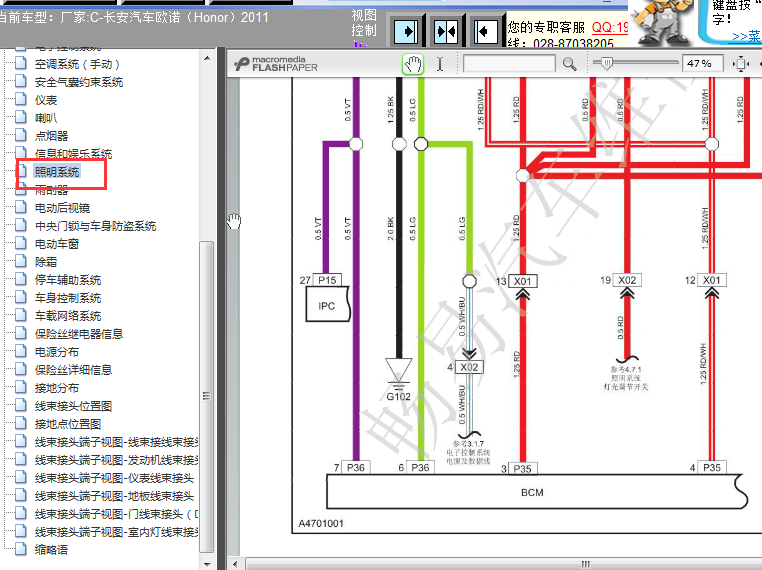
Task: Click the magnifier search icon
Action: (570, 64)
